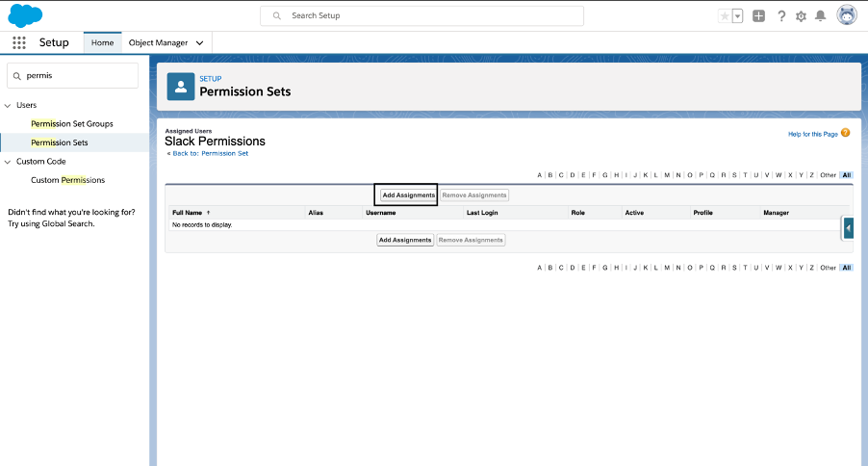Open the user profile avatar
Viewport: 868px width, 466px height.
[x=847, y=15]
